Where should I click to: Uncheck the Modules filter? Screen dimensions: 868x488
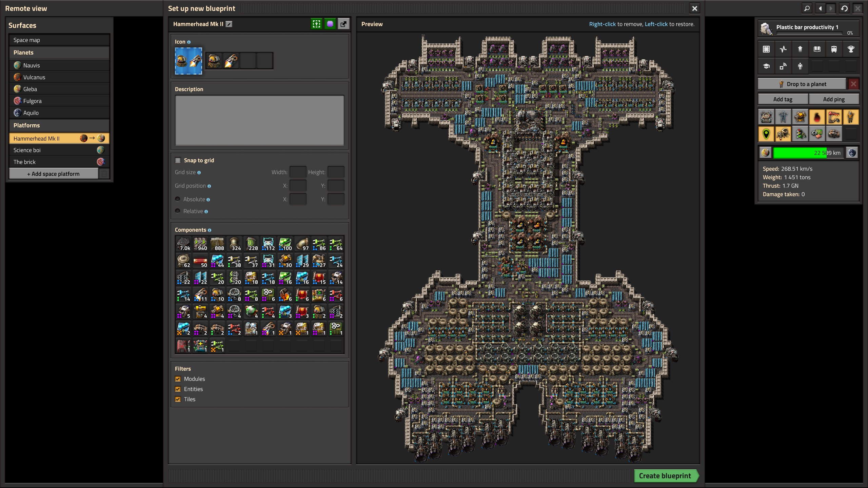click(x=178, y=379)
